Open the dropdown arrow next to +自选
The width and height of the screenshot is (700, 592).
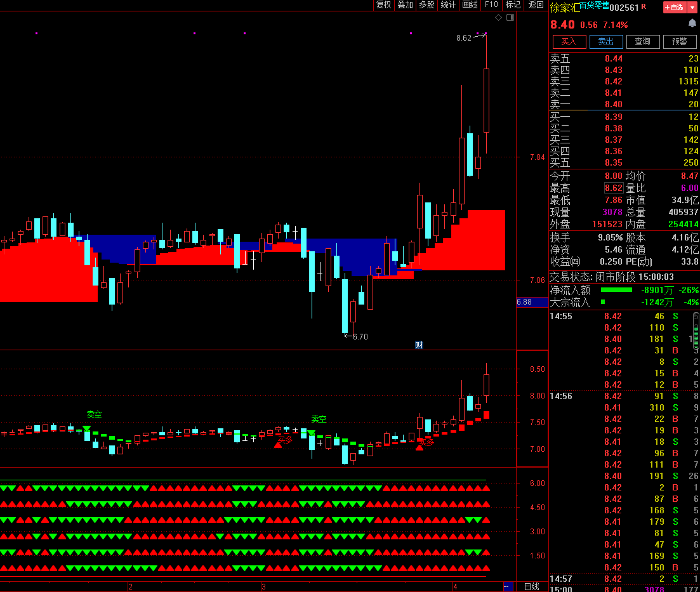pos(692,7)
